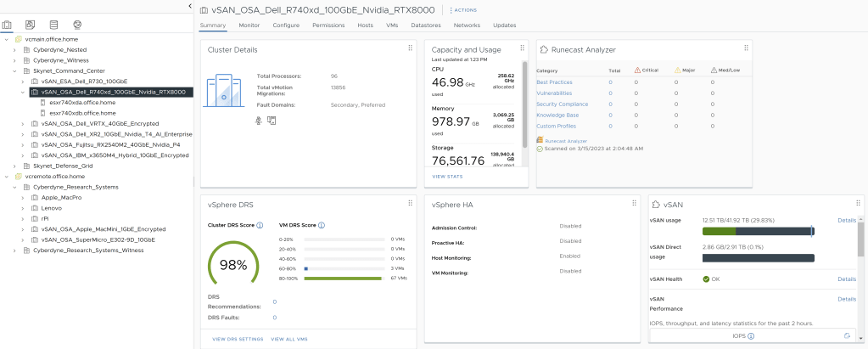Collapse the Skynet_Command_Center datacenter
Screen dimensions: 868x349
14,71
